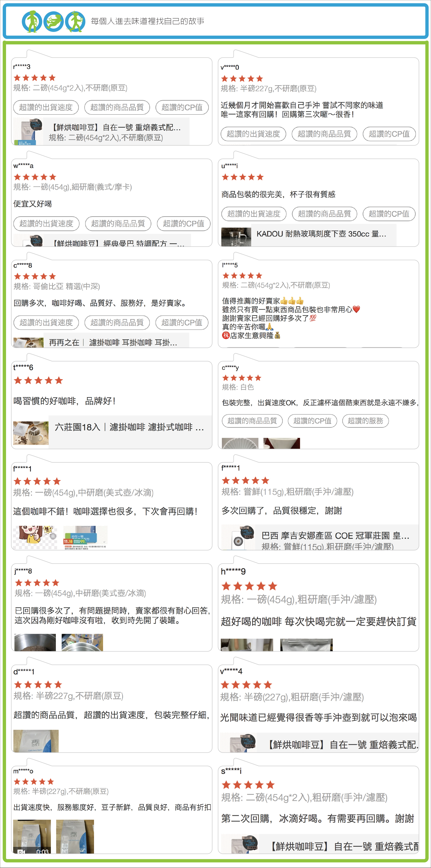Click the star rating under user r*****3
431x868 pixels.
click(35, 78)
